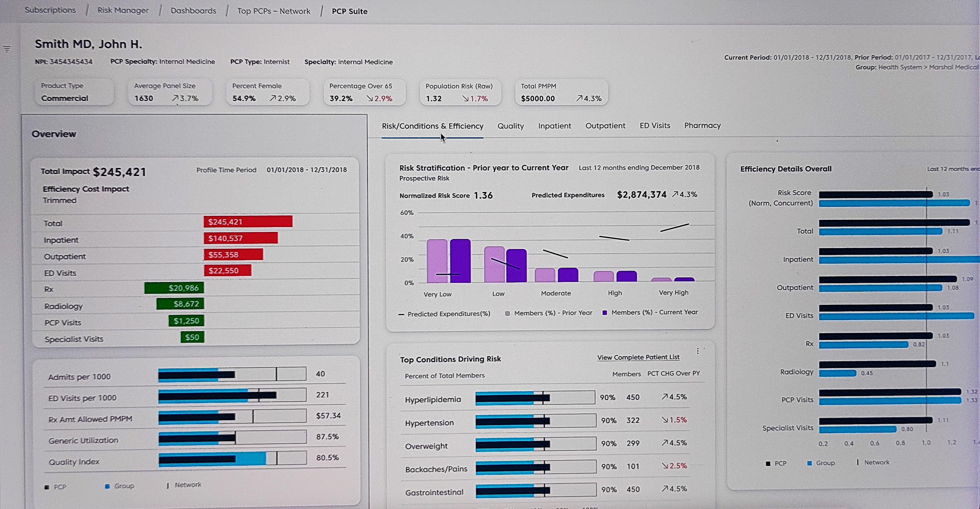Click the Predicted Expenditures upward trend arrow
Screen dimensions: 980x509
click(675, 195)
